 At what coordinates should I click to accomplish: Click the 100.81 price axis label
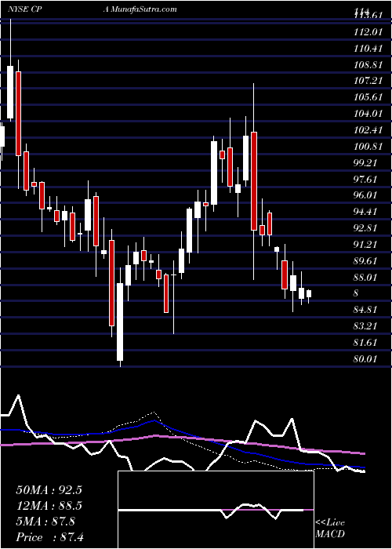click(x=368, y=146)
